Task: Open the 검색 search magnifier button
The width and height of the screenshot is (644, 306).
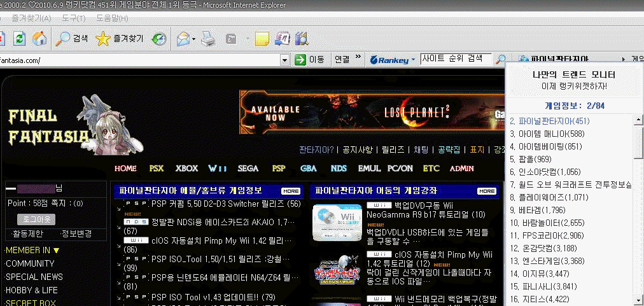Action: tap(71, 39)
